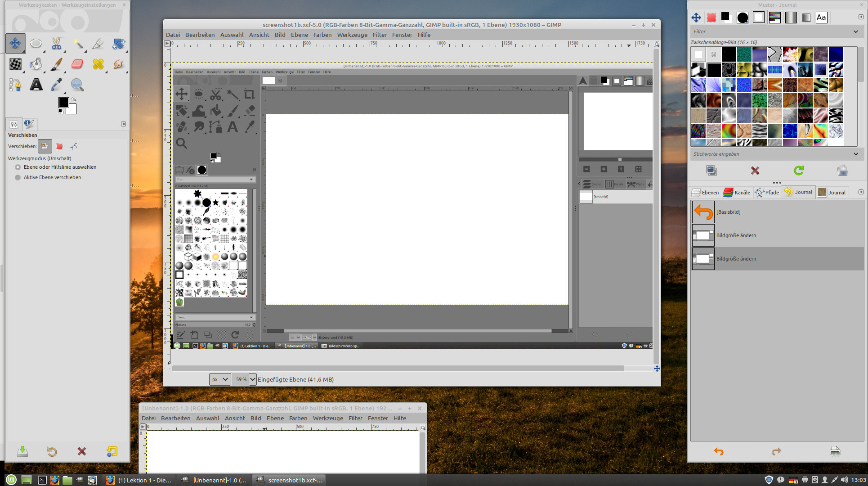868x486 pixels.
Task: Expand the zoom percentage dropdown
Action: tap(252, 379)
